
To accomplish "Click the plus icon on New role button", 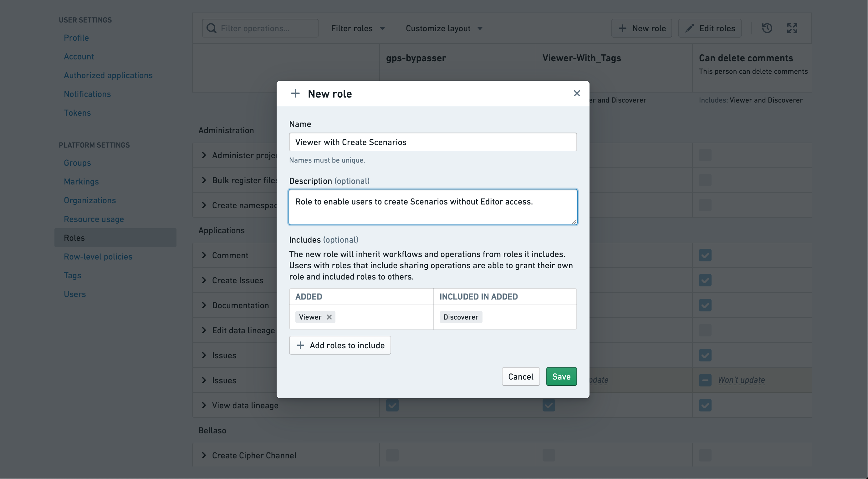I will 622,28.
